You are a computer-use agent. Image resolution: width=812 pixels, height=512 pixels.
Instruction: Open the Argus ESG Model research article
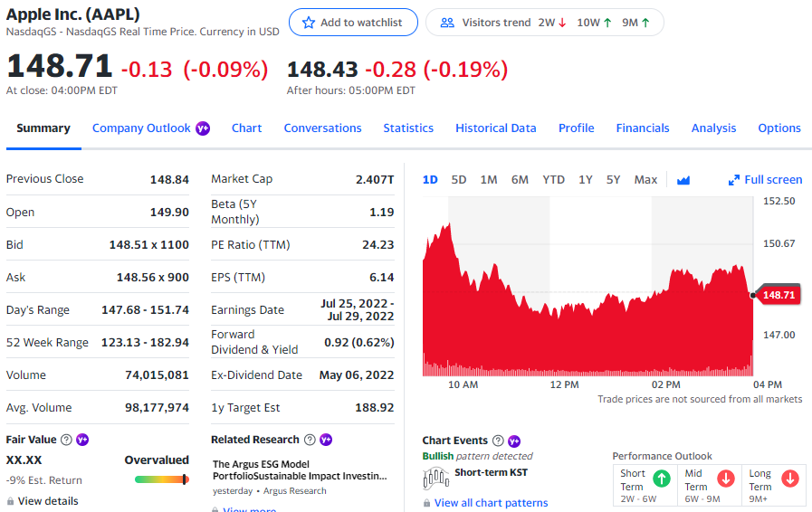[x=300, y=470]
